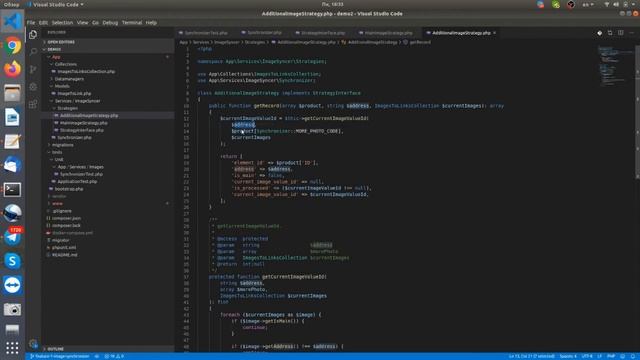Open Skype from the dock
Image resolution: width=640 pixels, height=360 pixels.
pos(12,261)
